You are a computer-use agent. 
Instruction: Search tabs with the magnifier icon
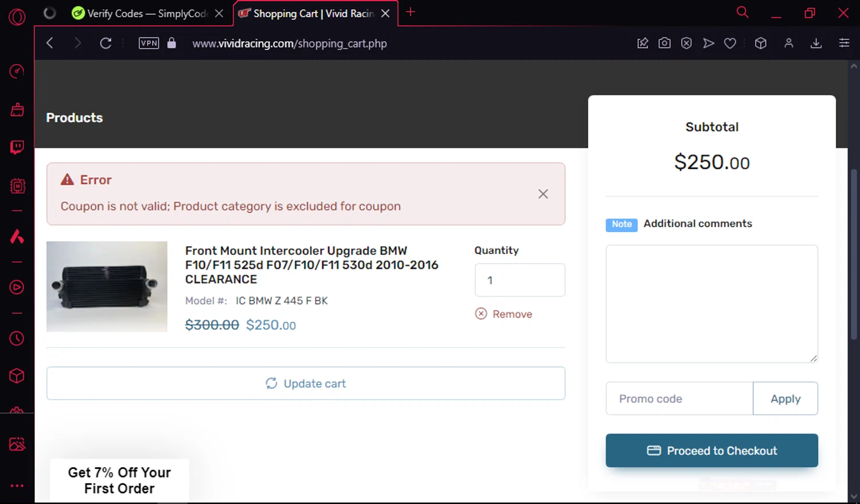click(x=742, y=12)
